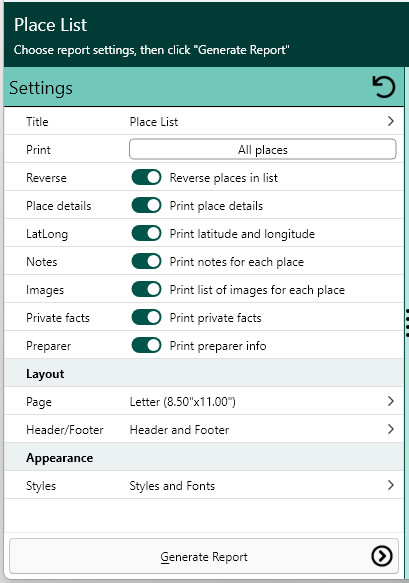Turn off Print latitude and longitude switch
Image resolution: width=409 pixels, height=583 pixels.
[146, 233]
